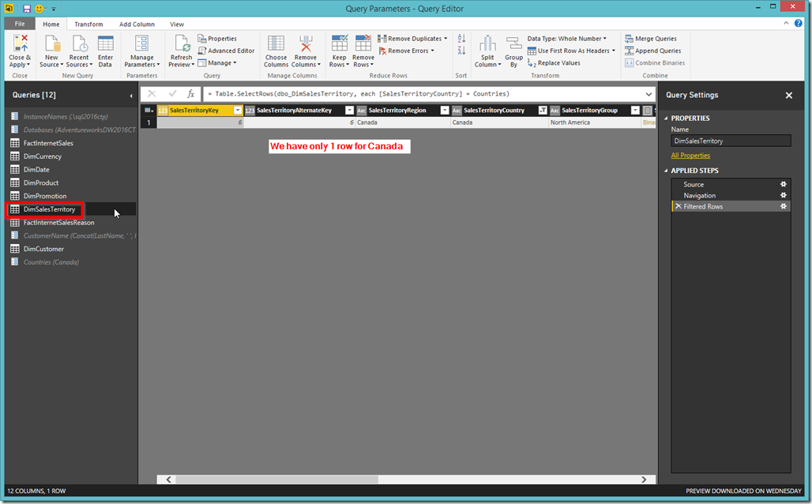
Task: Open the File tab
Action: coord(20,24)
